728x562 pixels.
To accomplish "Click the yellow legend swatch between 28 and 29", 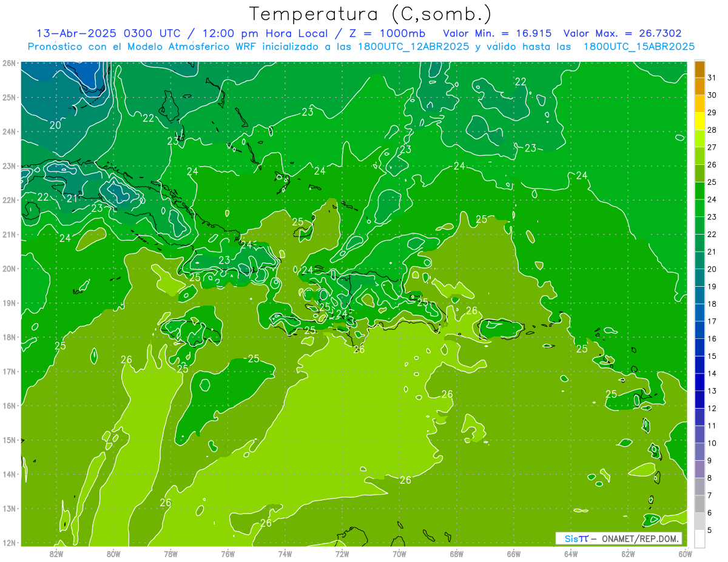I will pos(699,122).
